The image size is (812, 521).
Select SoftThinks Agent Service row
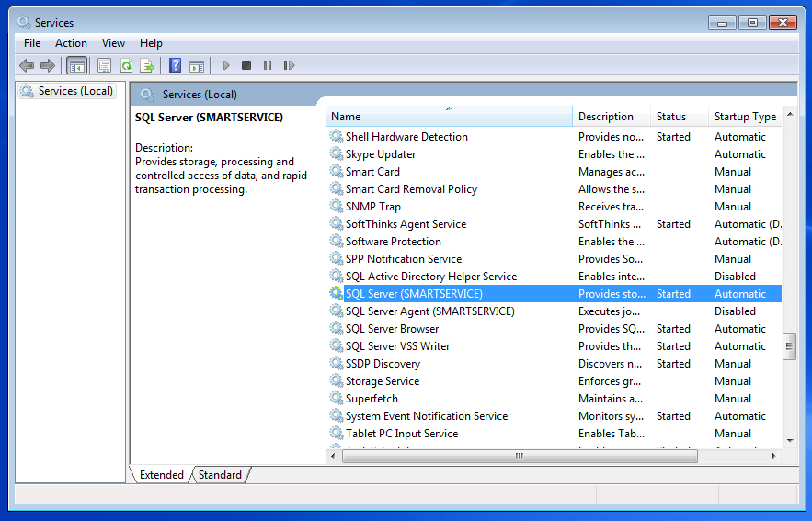coord(555,223)
